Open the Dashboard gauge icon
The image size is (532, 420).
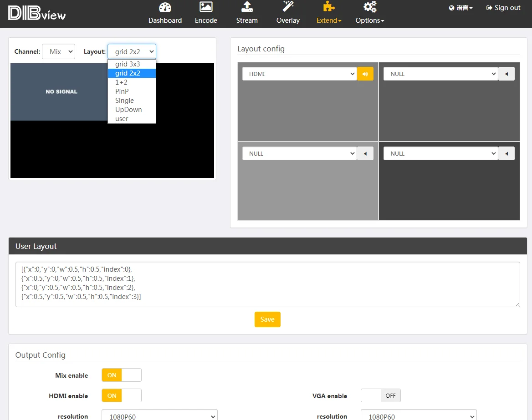[x=165, y=7]
